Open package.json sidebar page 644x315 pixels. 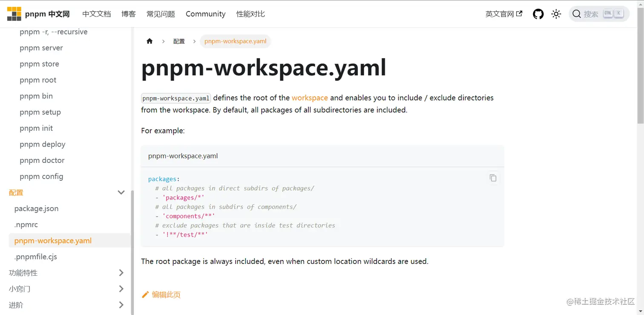point(36,208)
